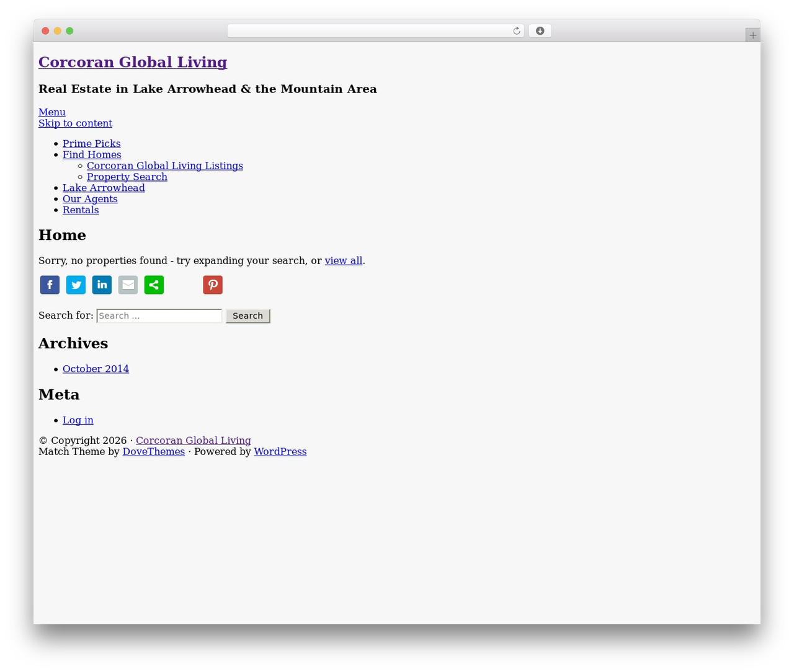This screenshot has height=672, width=794.
Task: Submit with the Search button
Action: [x=248, y=316]
